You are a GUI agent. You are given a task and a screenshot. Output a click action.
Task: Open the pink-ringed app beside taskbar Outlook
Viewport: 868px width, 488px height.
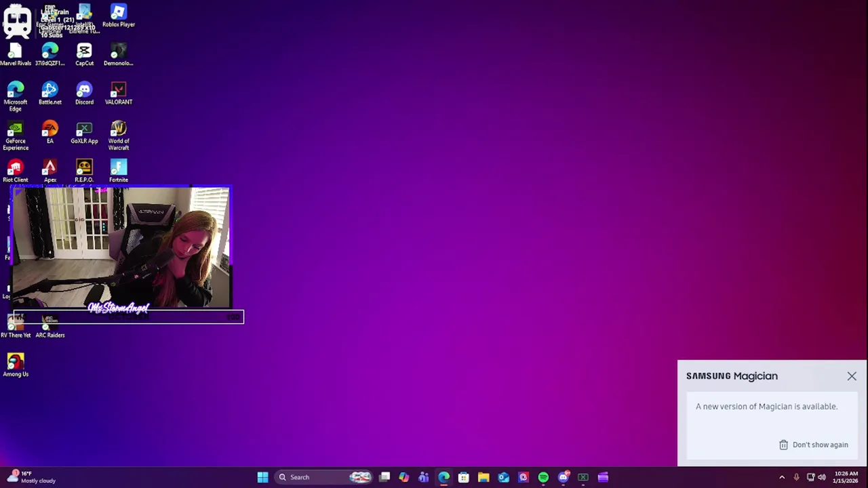click(x=524, y=477)
